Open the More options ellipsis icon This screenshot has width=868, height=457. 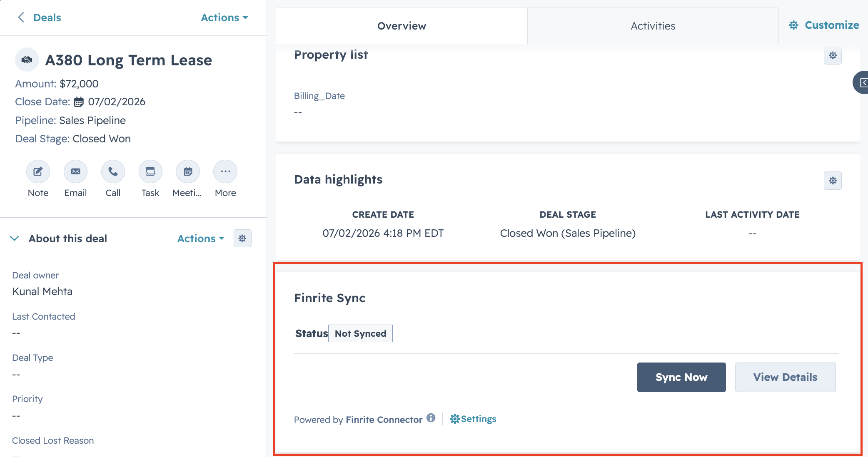(225, 171)
